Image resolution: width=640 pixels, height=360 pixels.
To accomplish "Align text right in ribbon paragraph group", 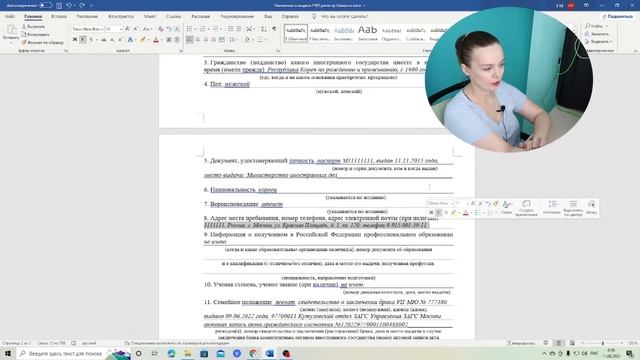I will 206,40.
